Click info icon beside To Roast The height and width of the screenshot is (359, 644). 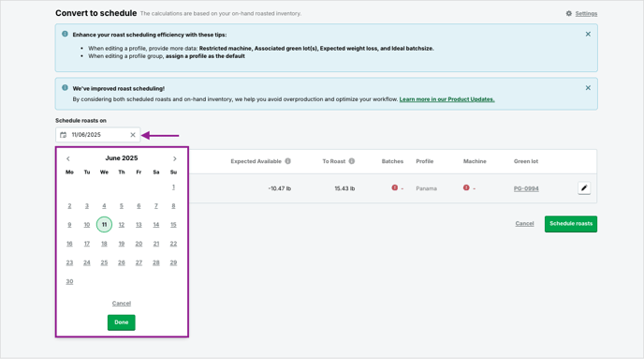point(352,161)
